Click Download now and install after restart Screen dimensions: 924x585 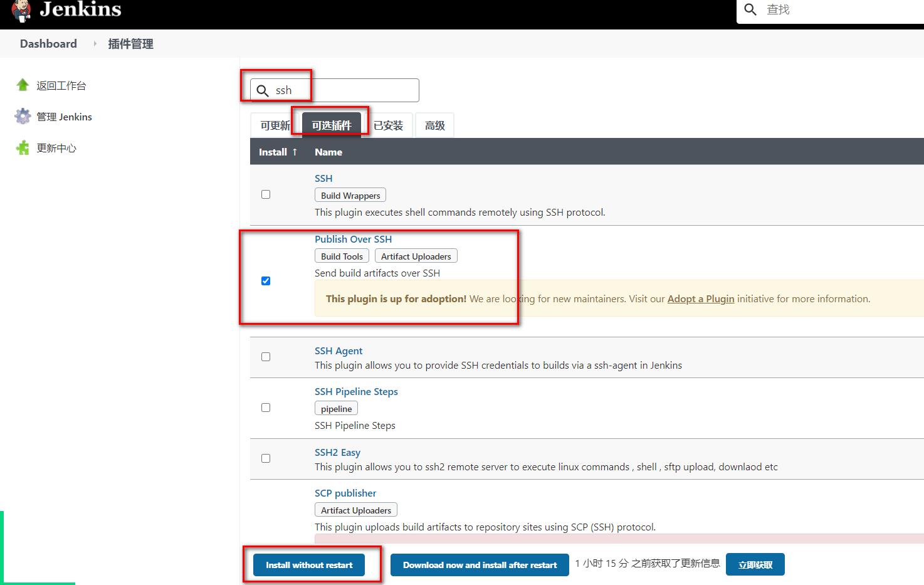coord(480,565)
